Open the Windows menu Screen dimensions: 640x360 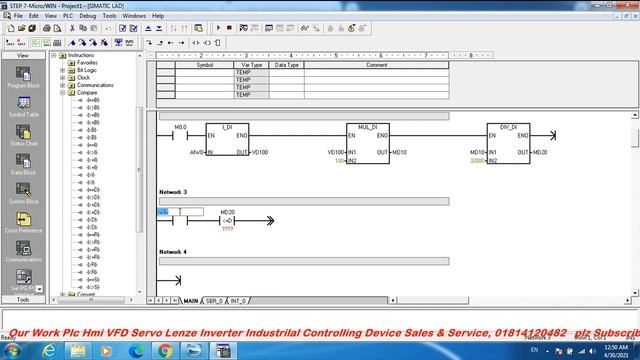134,16
